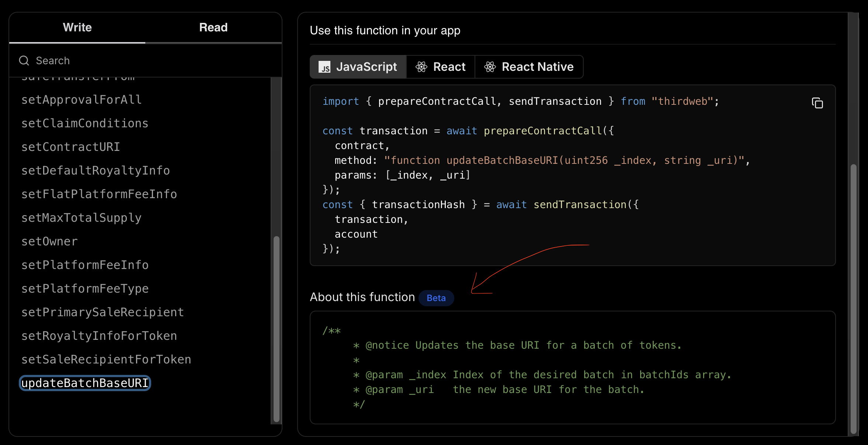
Task: Click the search magnifier icon
Action: pos(24,61)
